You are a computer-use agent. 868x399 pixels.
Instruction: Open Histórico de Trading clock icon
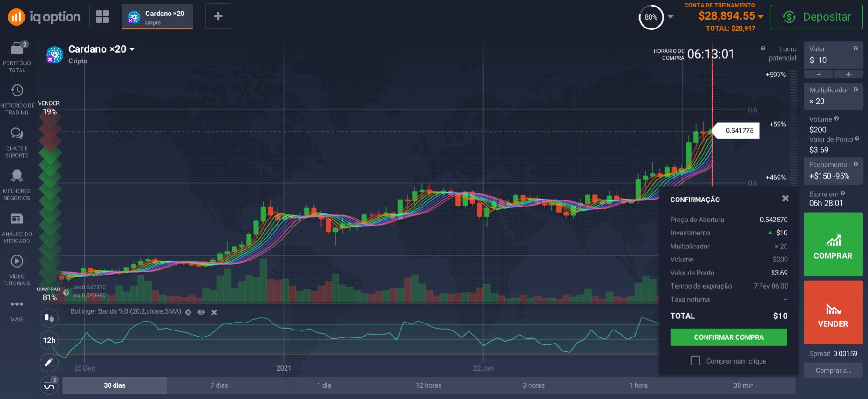[x=17, y=90]
